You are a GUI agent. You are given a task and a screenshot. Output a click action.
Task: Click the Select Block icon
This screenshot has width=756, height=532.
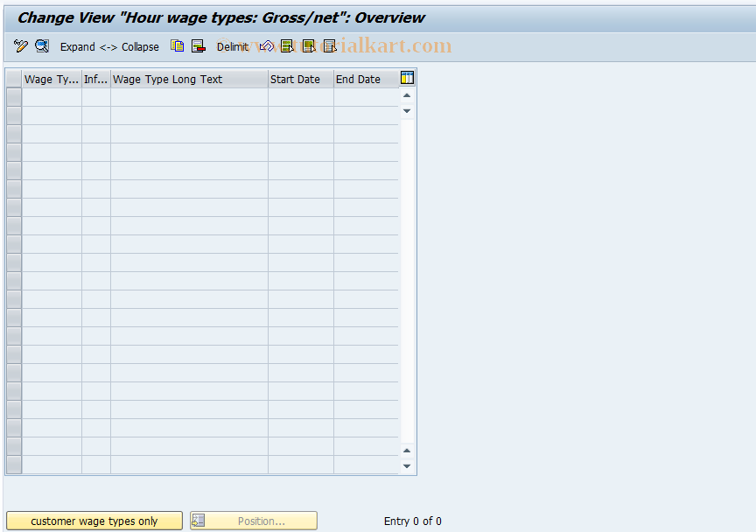[x=309, y=46]
